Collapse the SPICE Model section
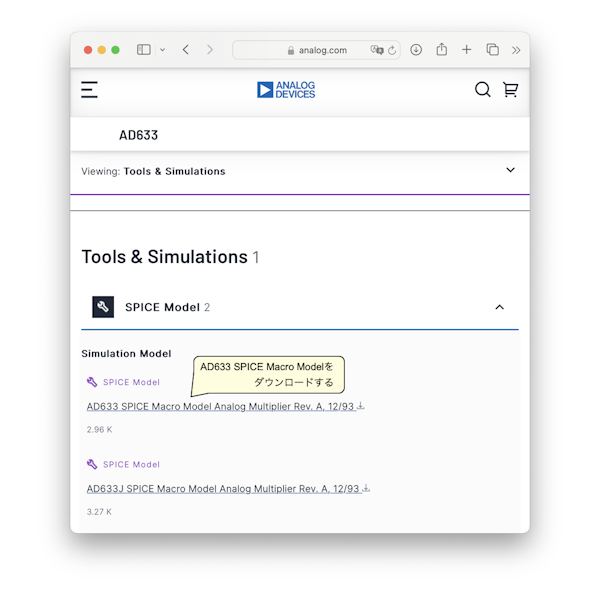This screenshot has height=590, width=600. tap(499, 307)
